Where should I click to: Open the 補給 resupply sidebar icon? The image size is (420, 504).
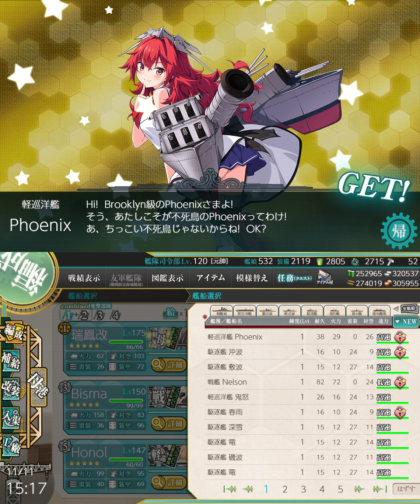pyautogui.click(x=11, y=360)
